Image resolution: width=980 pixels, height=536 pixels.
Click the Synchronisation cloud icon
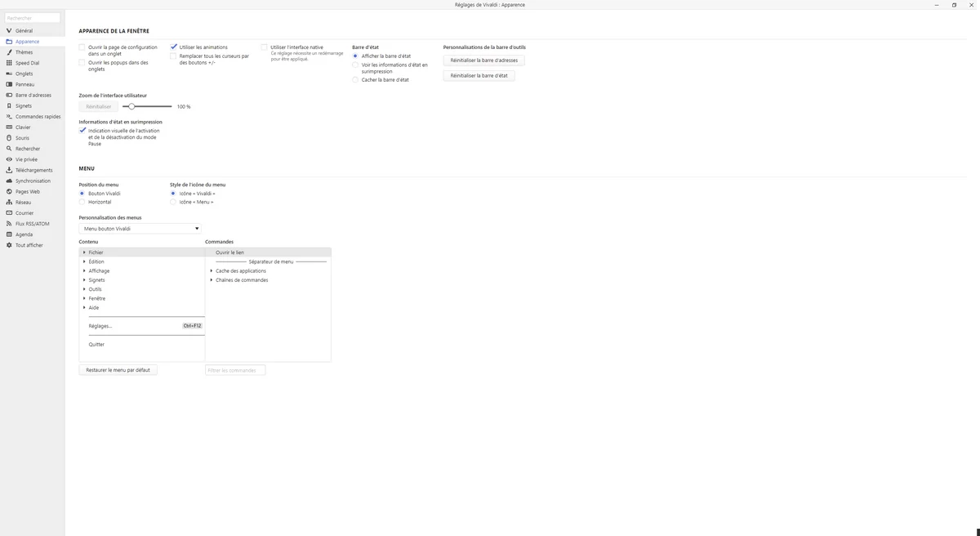tap(9, 181)
